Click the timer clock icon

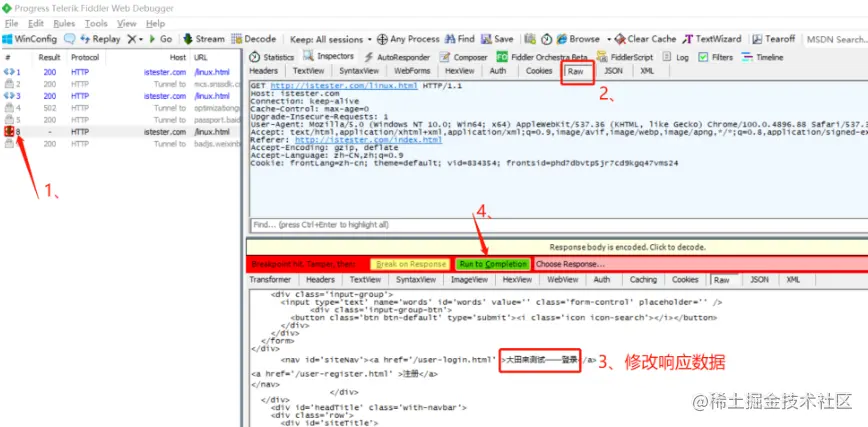click(x=546, y=39)
